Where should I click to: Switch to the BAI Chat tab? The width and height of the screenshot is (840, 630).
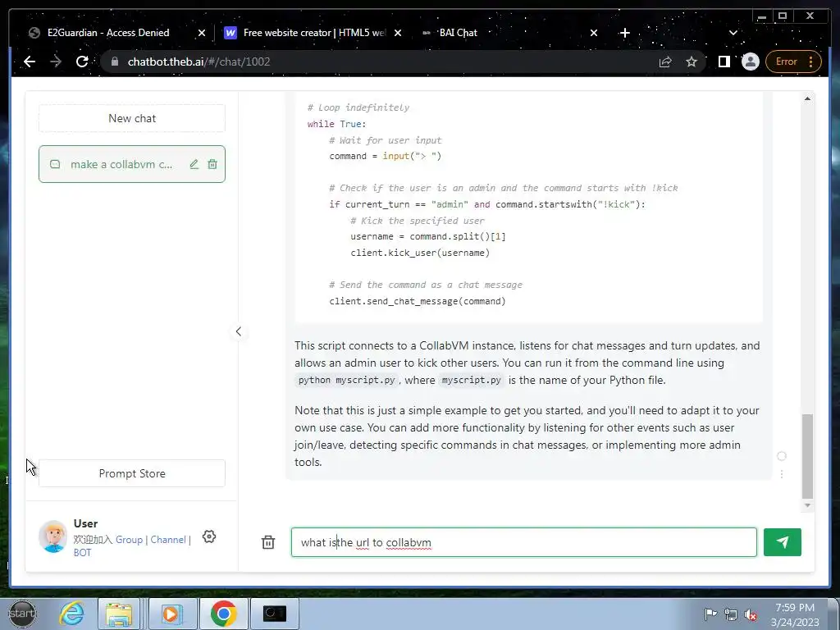tap(458, 33)
